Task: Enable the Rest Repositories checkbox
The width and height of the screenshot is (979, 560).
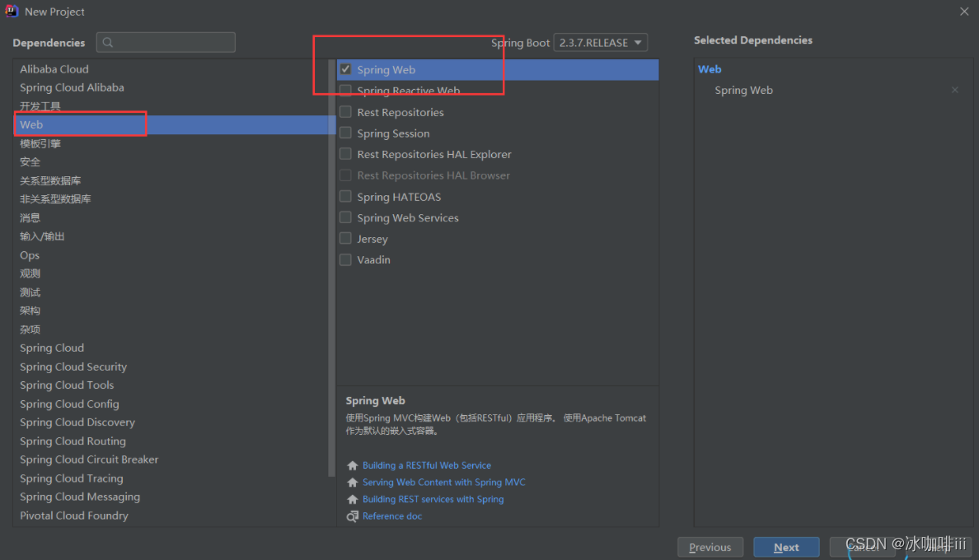Action: (x=345, y=112)
